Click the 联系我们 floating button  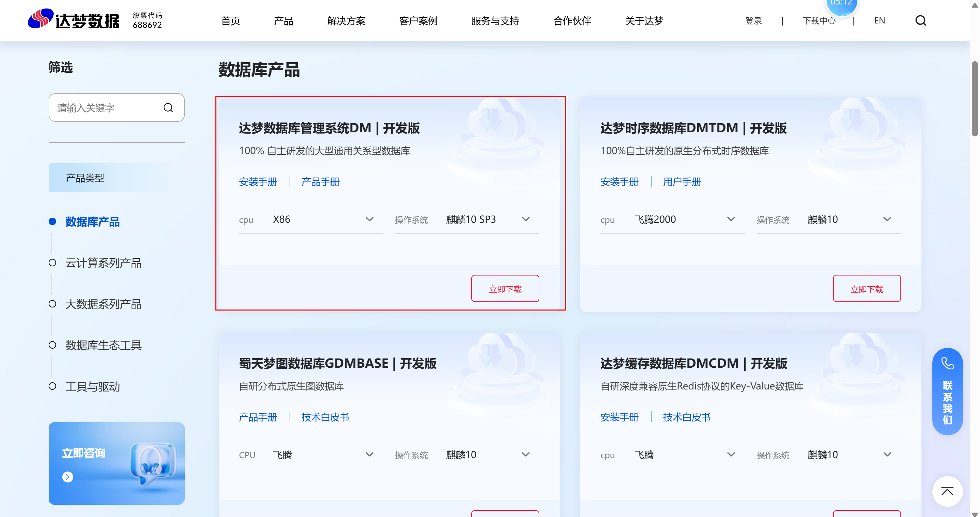(947, 391)
